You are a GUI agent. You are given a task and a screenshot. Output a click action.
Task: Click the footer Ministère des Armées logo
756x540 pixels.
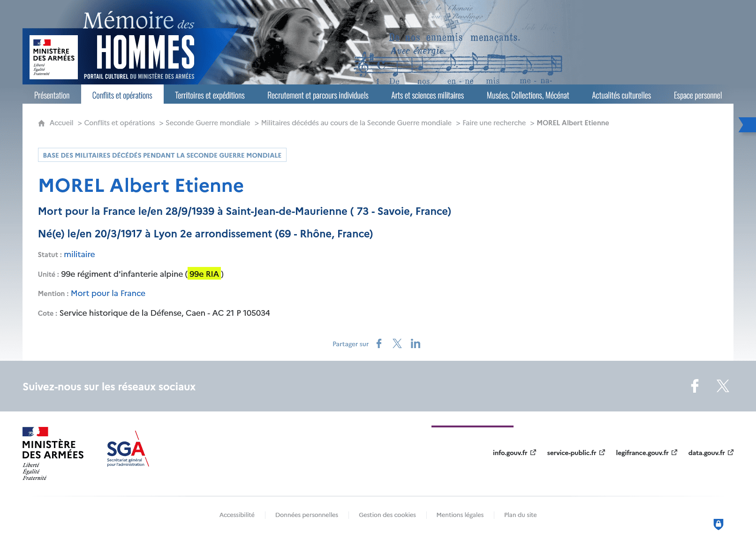point(53,454)
